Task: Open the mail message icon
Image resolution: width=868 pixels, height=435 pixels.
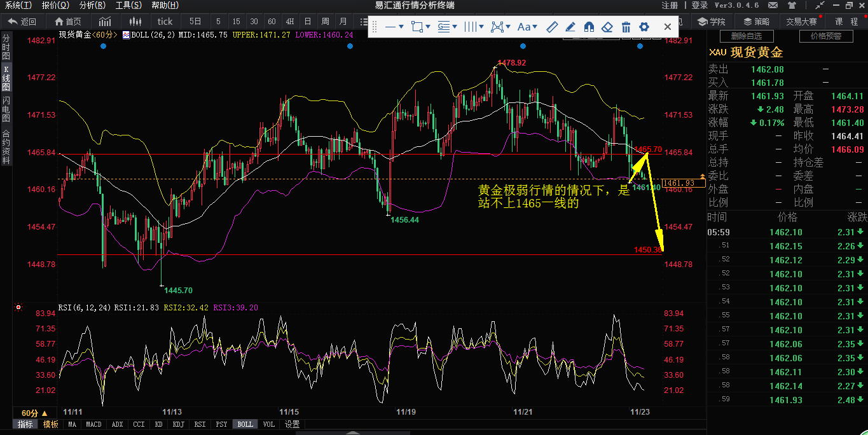Action: click(771, 5)
